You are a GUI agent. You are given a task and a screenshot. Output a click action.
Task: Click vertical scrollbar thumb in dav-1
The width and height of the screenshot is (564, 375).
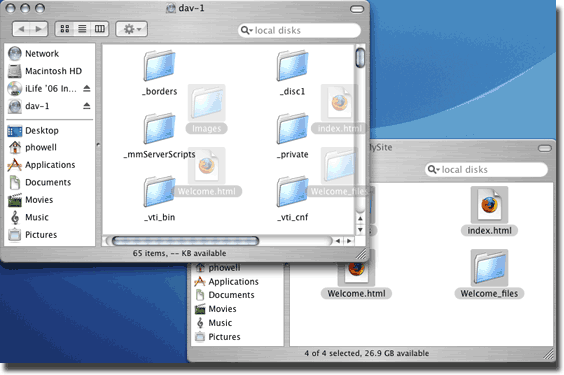tap(360, 57)
